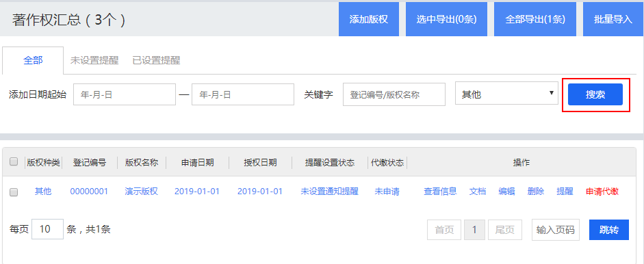Click the 删除 link in the row
644x264 pixels.
coord(536,192)
